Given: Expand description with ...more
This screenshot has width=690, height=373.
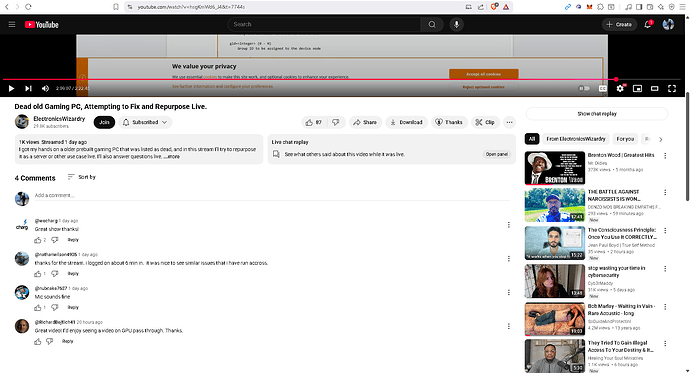Looking at the screenshot, I should (x=172, y=156).
